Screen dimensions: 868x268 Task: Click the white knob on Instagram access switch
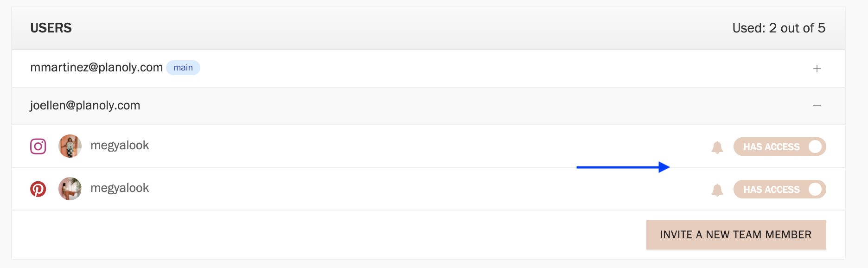[815, 147]
